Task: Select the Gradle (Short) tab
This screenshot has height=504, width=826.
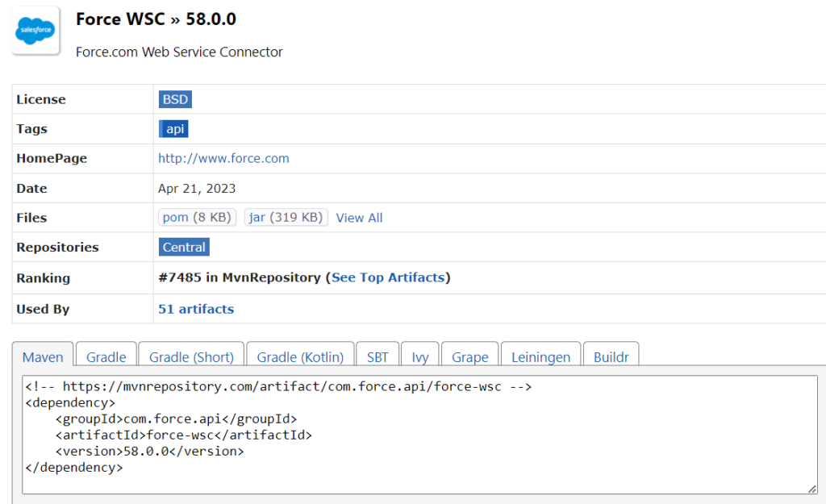Action: [x=191, y=355]
